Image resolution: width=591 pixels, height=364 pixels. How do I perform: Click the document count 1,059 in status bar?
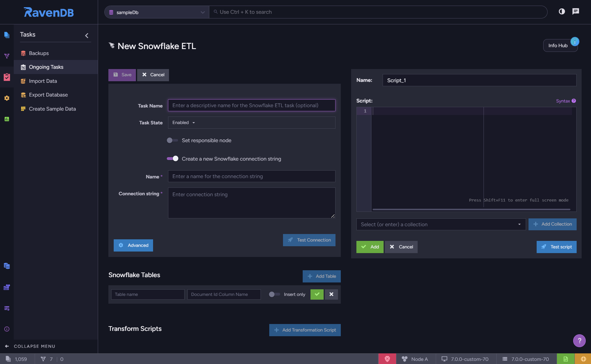point(17,359)
